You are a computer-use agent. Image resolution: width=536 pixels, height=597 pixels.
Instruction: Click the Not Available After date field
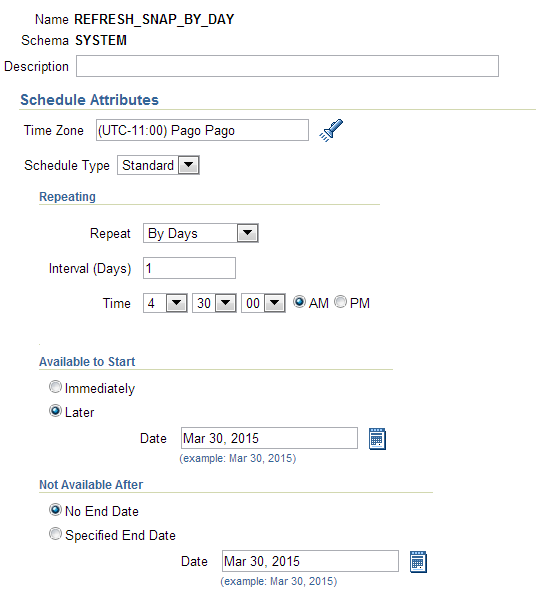coord(310,561)
